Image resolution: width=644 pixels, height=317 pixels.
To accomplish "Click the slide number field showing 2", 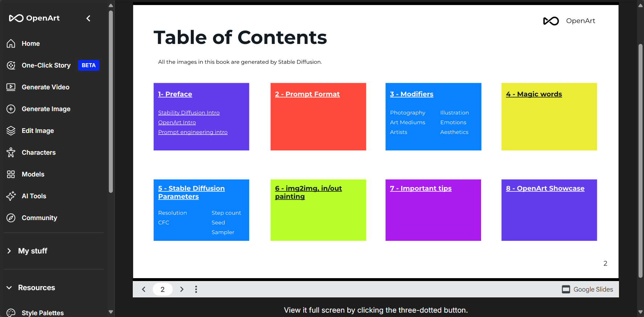I will pyautogui.click(x=163, y=289).
